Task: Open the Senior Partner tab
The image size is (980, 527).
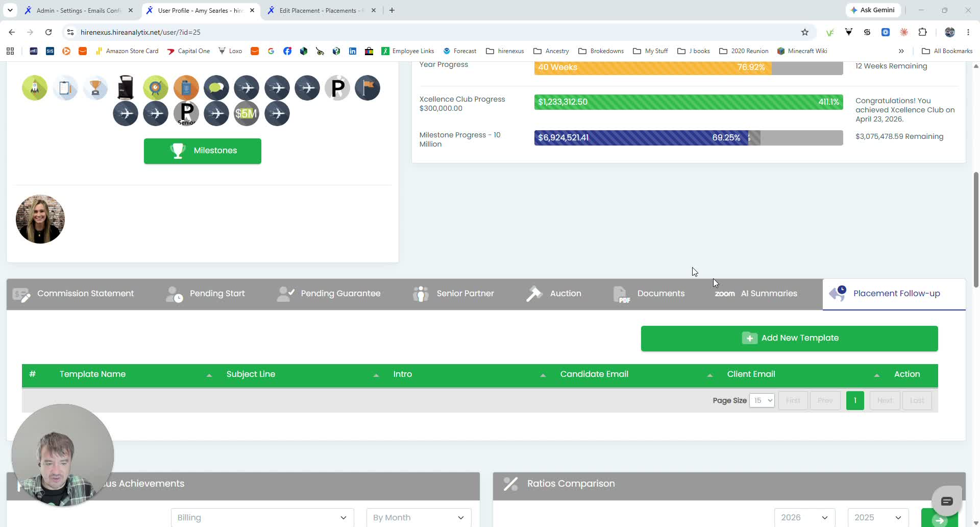Action: [453, 294]
